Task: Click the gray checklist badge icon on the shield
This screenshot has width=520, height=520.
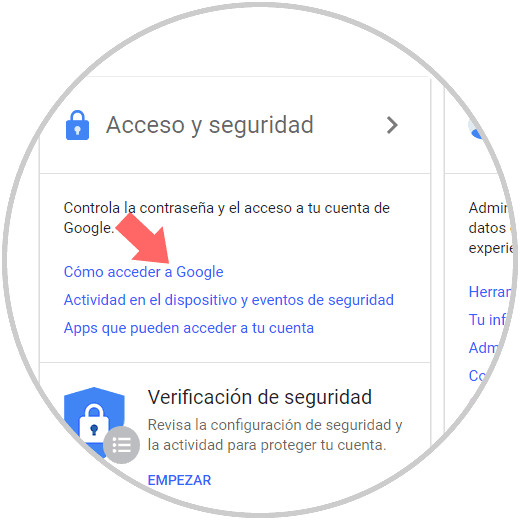Action: pos(122,445)
